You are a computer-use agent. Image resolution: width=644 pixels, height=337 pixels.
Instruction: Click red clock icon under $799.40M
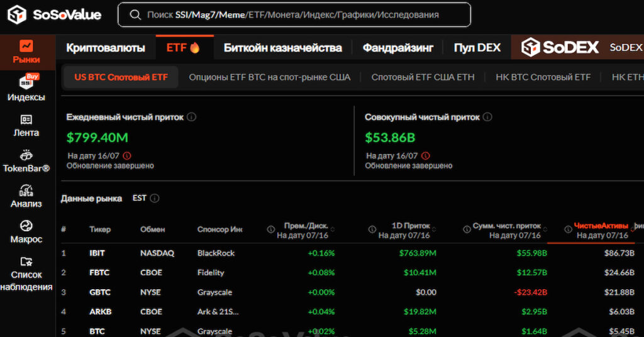point(127,155)
